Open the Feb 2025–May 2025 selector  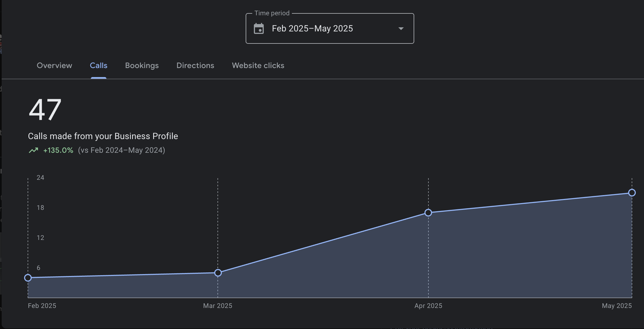point(312,29)
